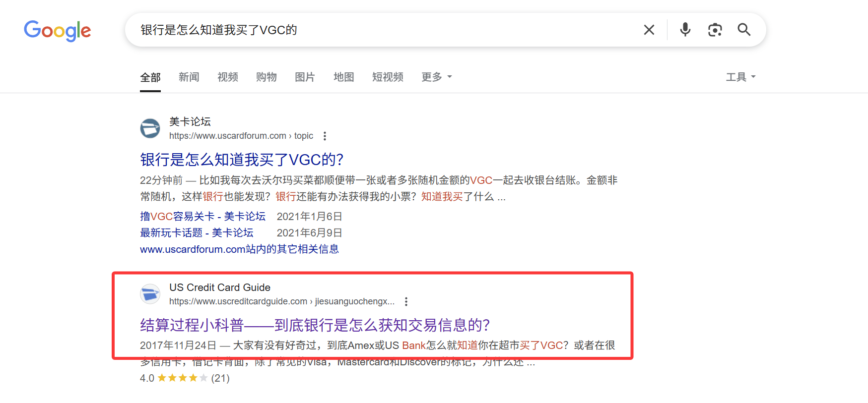Click the 美卡论坛 site favicon

pos(150,128)
